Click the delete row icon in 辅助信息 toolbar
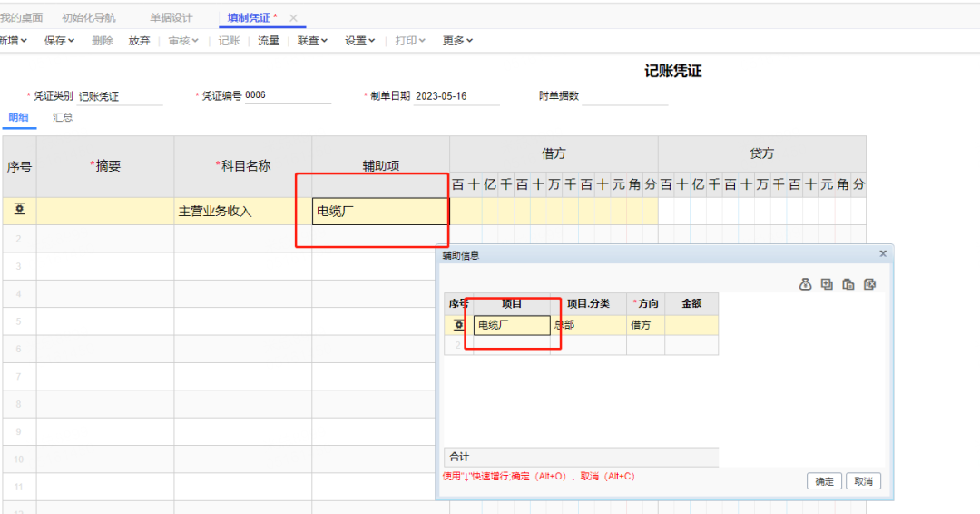 [x=870, y=284]
